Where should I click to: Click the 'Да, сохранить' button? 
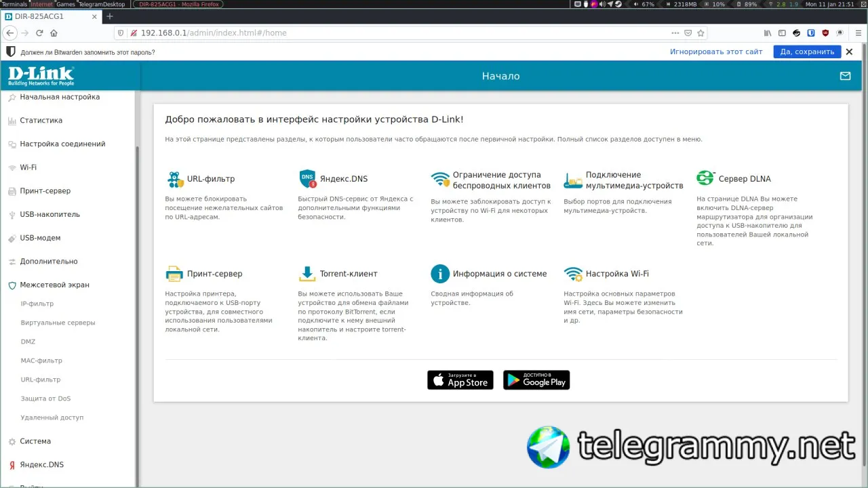807,52
